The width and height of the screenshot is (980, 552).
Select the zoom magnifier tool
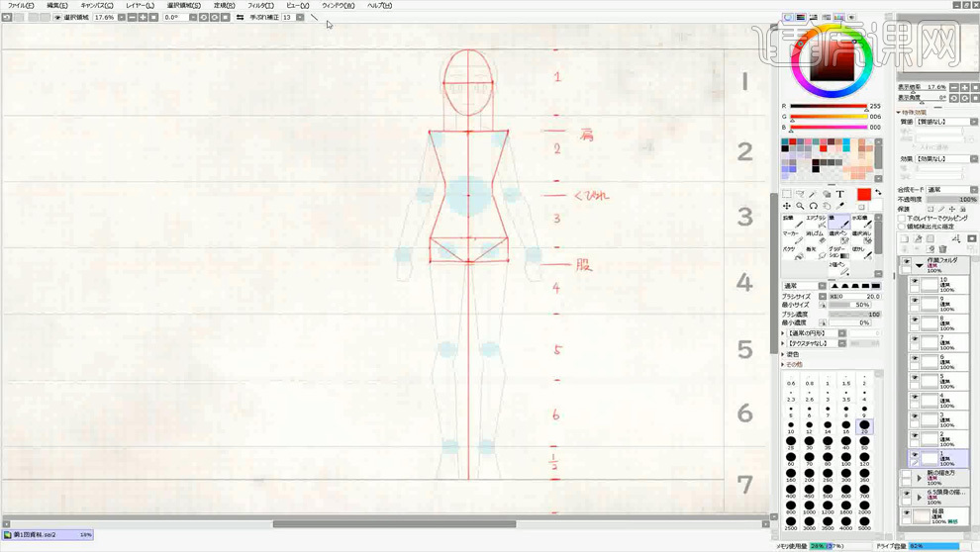[x=800, y=206]
